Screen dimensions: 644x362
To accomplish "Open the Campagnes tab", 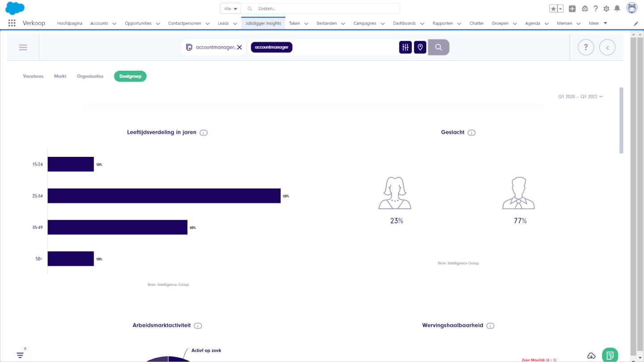I will pyautogui.click(x=365, y=23).
